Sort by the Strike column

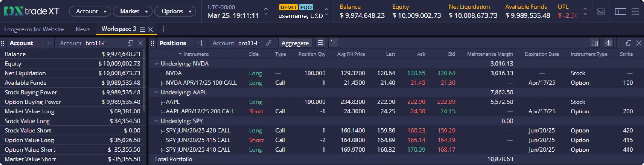(x=626, y=54)
